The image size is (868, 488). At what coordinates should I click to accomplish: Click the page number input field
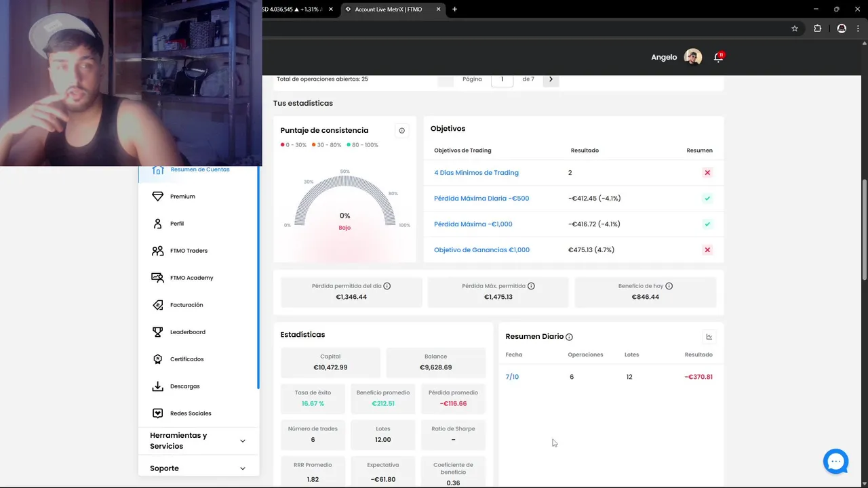(502, 79)
